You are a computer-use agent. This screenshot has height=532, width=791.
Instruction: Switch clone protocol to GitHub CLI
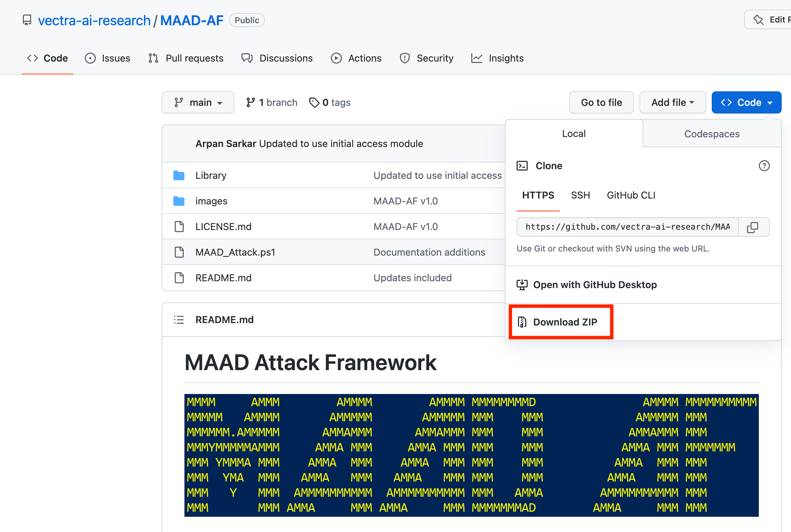coord(630,195)
